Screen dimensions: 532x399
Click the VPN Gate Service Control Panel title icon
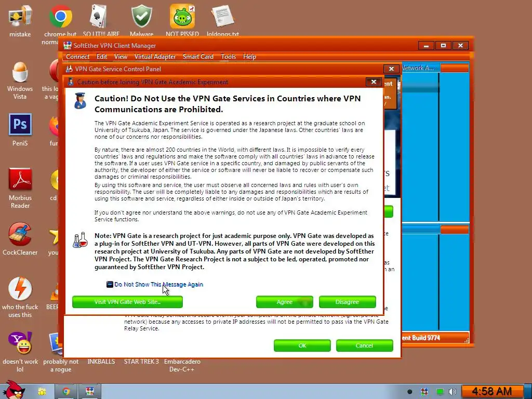[69, 69]
